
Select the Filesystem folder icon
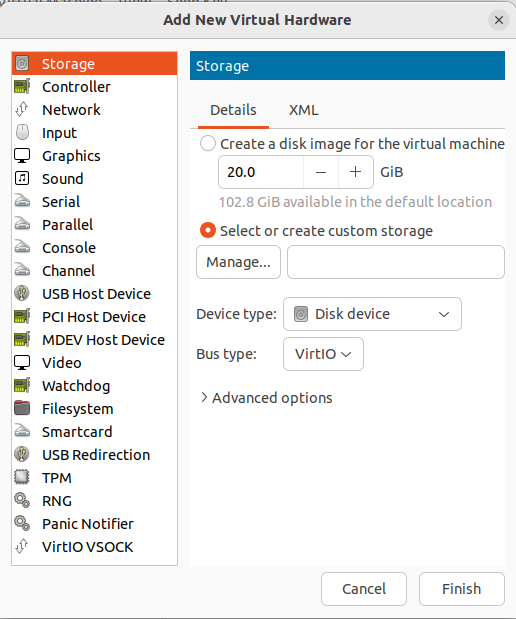click(22, 408)
